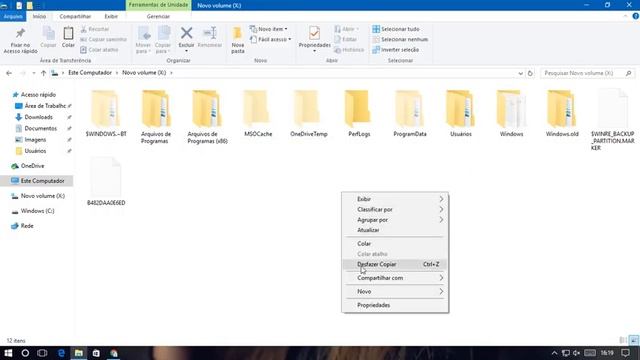Click the Excluir red X icon
640x360 pixels.
[x=187, y=39]
